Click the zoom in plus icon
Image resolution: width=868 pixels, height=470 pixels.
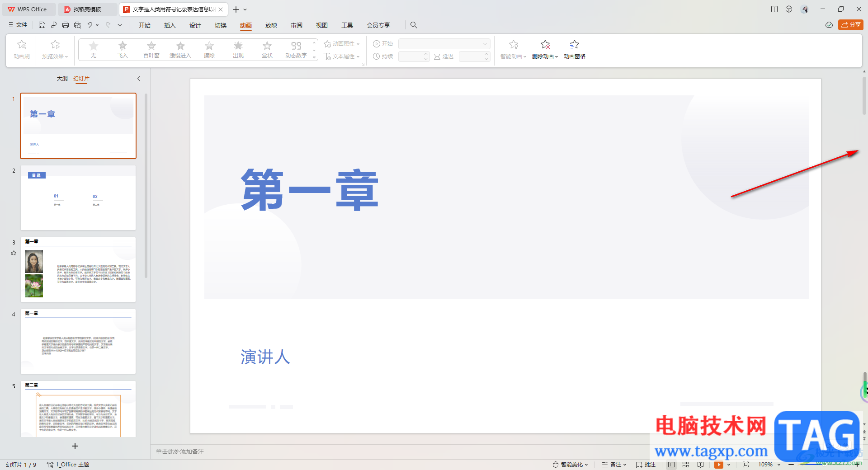(857, 465)
